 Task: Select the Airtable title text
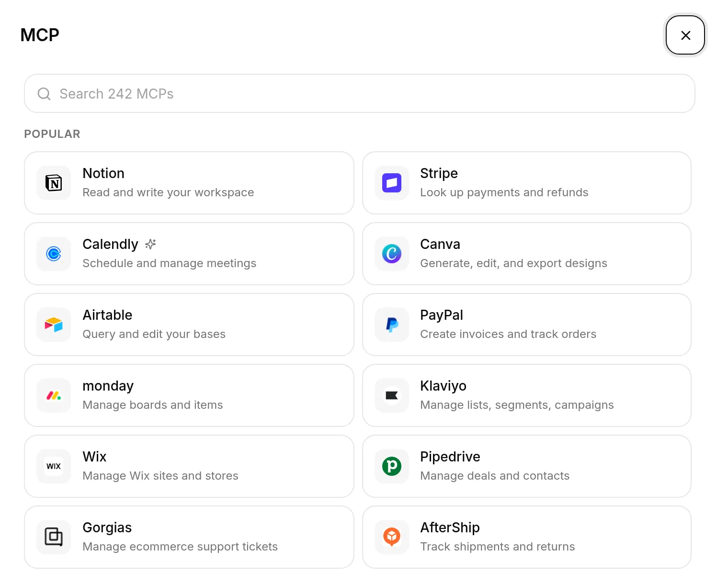click(107, 315)
